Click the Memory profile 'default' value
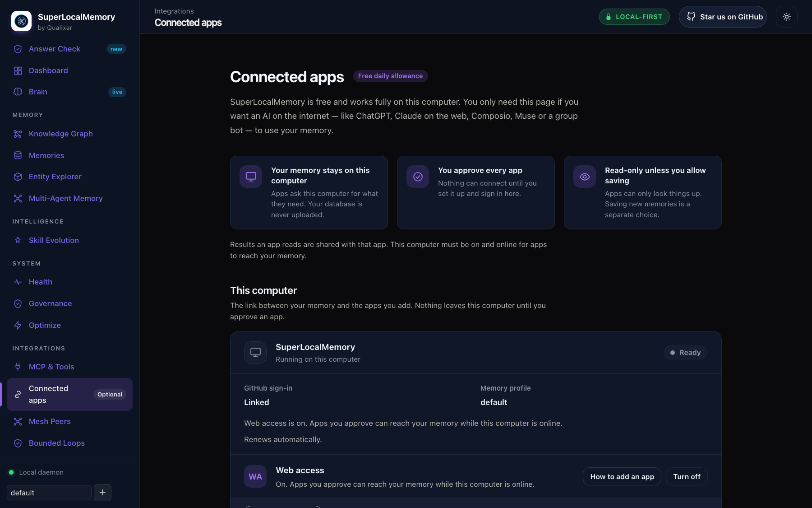The image size is (812, 508). [494, 402]
